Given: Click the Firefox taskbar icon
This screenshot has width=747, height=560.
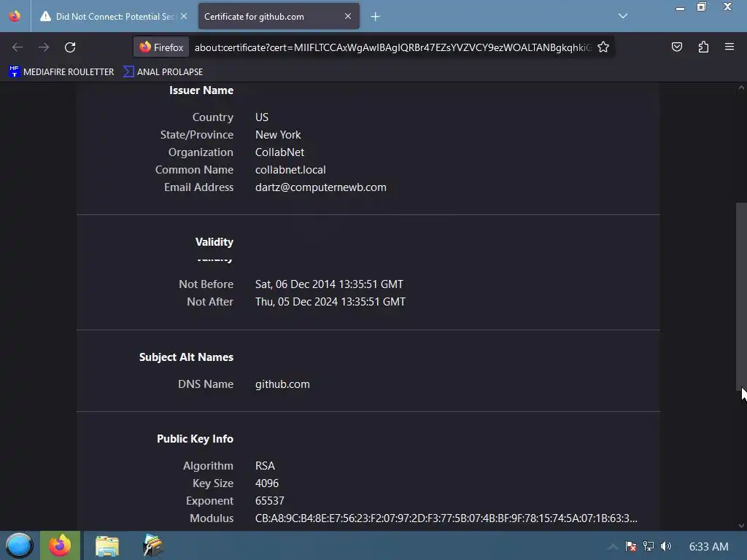Looking at the screenshot, I should click(x=60, y=545).
